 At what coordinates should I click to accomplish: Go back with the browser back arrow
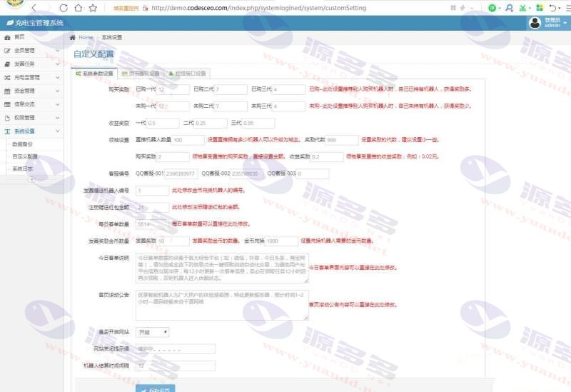coord(34,8)
